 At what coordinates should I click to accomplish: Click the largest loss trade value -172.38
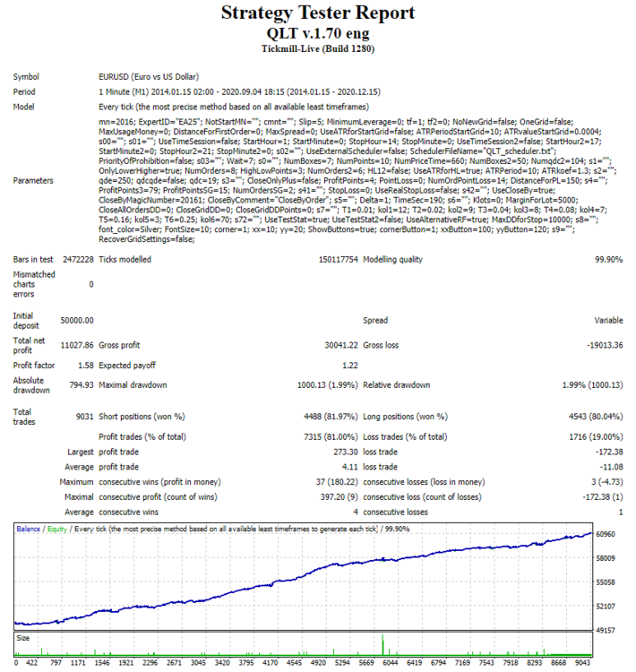tap(609, 452)
